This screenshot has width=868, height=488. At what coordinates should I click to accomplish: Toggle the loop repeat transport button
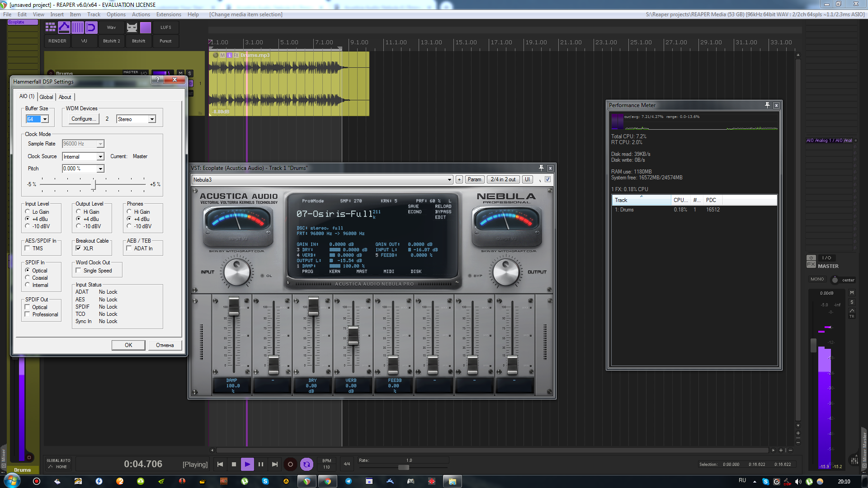coord(307,464)
